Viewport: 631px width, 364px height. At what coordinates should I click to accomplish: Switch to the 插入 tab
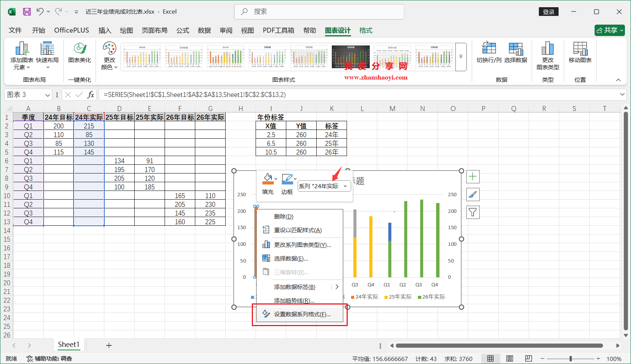pyautogui.click(x=105, y=30)
